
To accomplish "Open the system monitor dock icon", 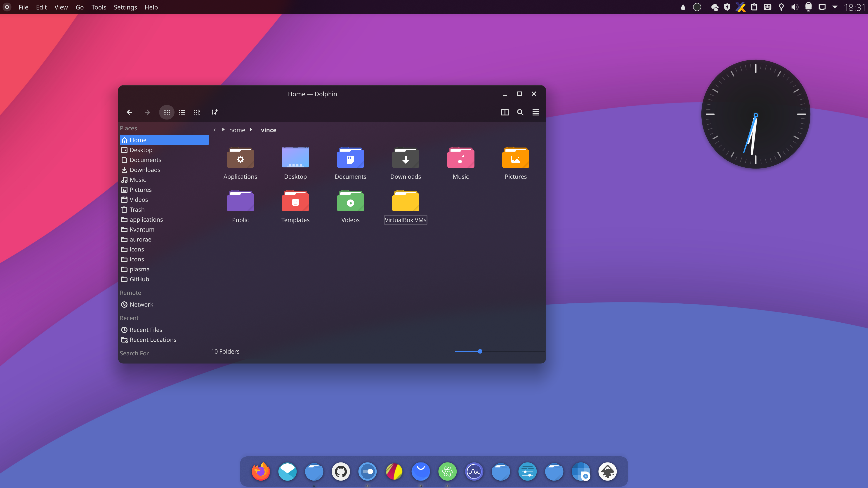I will tap(474, 472).
